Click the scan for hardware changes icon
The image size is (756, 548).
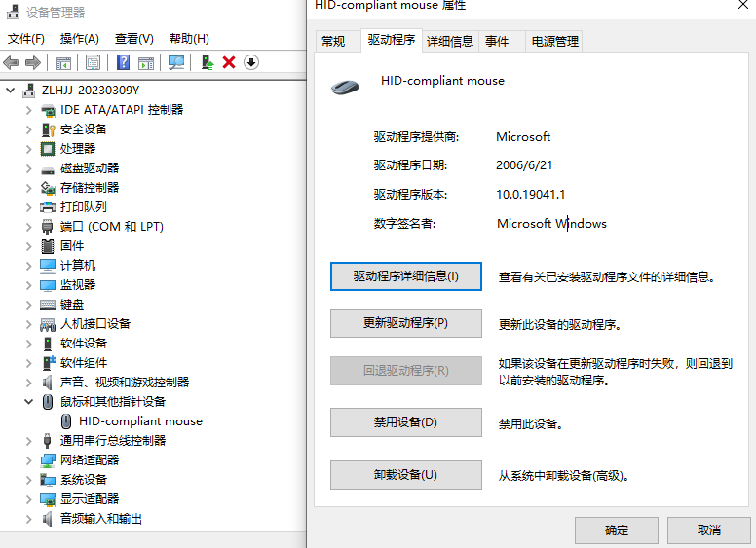coord(176,62)
